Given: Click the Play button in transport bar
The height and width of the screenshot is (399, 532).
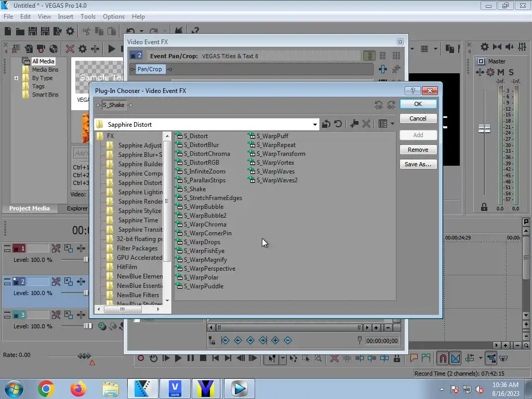Looking at the screenshot, I should (178, 358).
